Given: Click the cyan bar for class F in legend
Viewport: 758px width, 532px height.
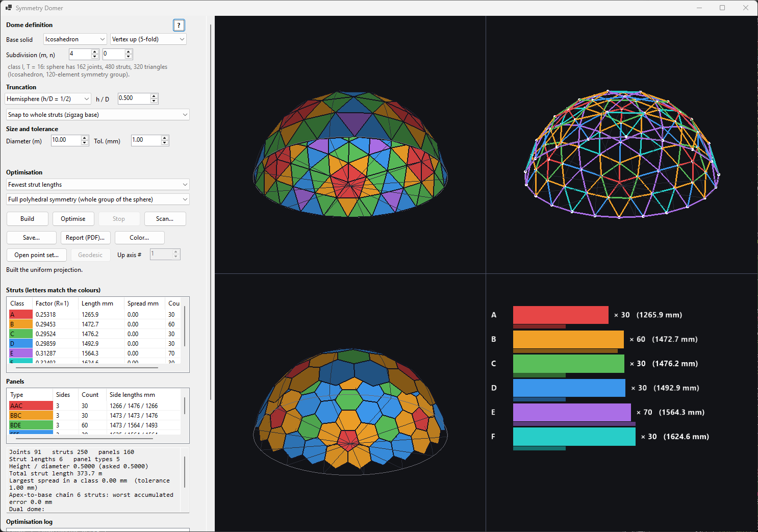Looking at the screenshot, I should [574, 437].
